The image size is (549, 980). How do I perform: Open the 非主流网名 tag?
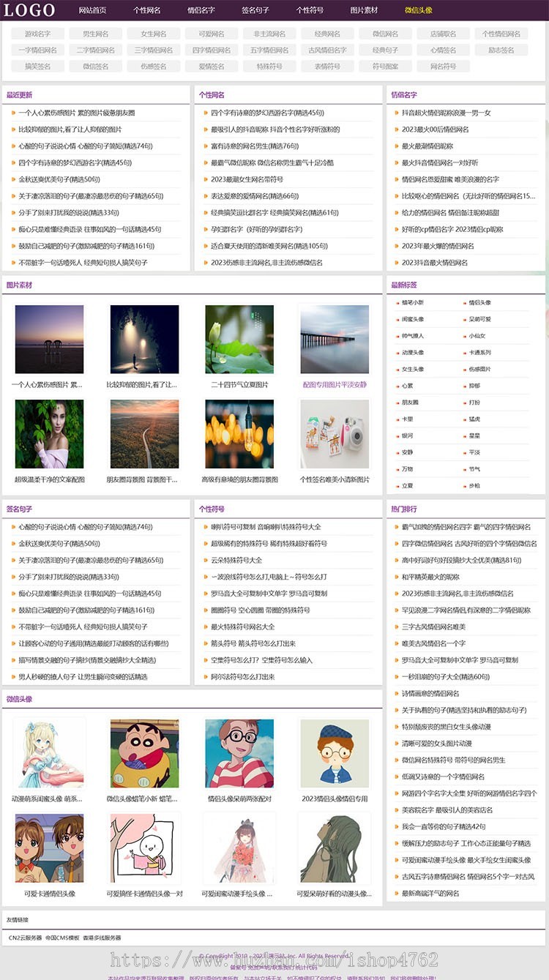point(269,34)
